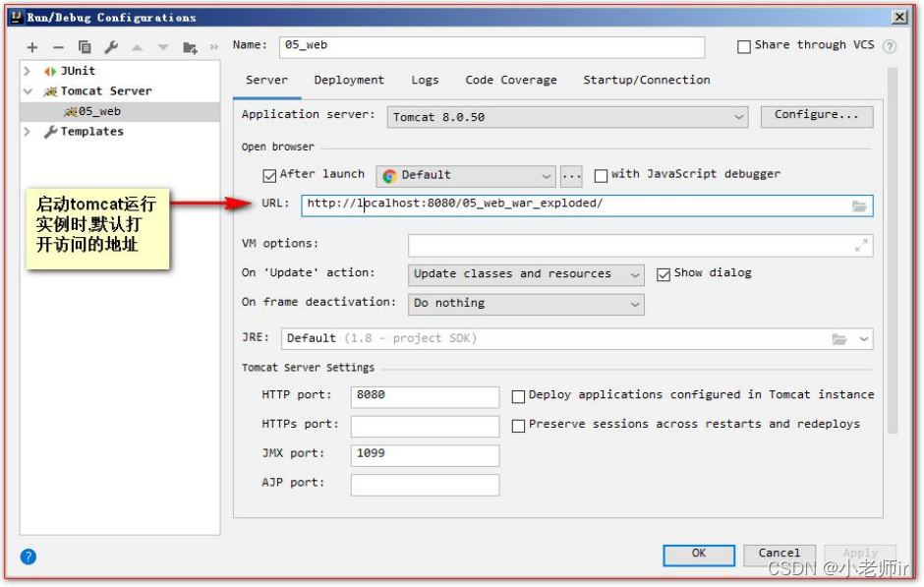The height and width of the screenshot is (587, 924).
Task: Switch to the Code Coverage tab
Action: [x=511, y=81]
